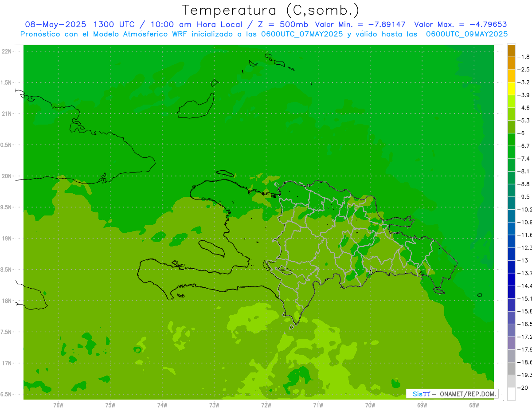Click the -4.6 colorbar label
The image size is (532, 411).
[523, 108]
